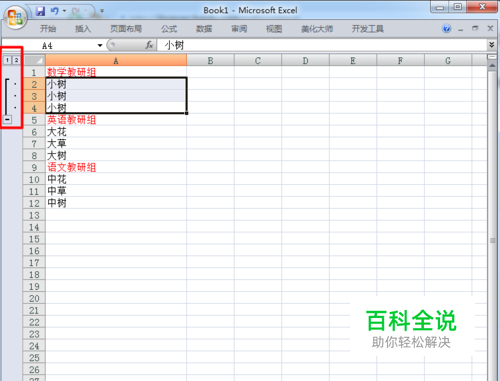This screenshot has height=381, width=500.
Task: Customize the Quick Access Toolbar dropdown
Action: click(x=102, y=11)
